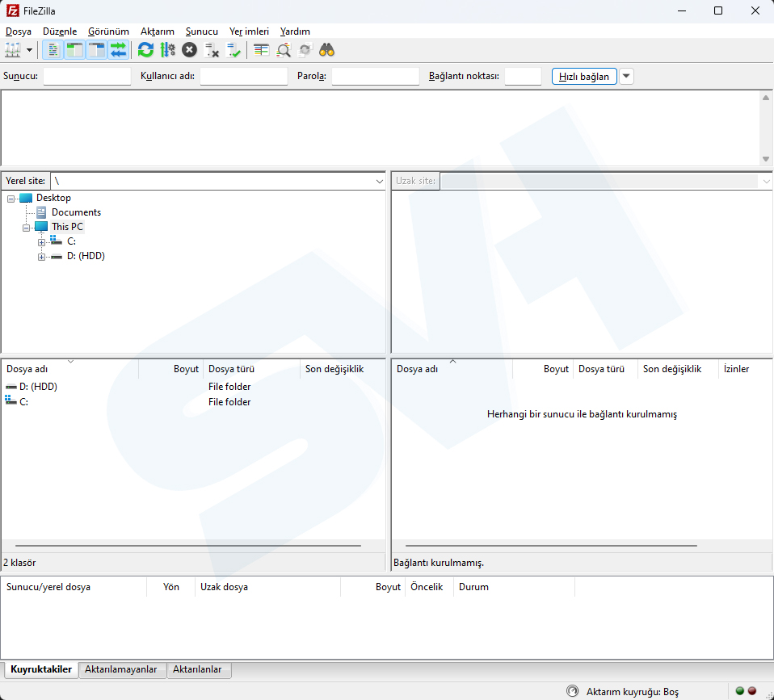Click the Bağlantı noktası port field
This screenshot has width=774, height=700.
tap(524, 77)
